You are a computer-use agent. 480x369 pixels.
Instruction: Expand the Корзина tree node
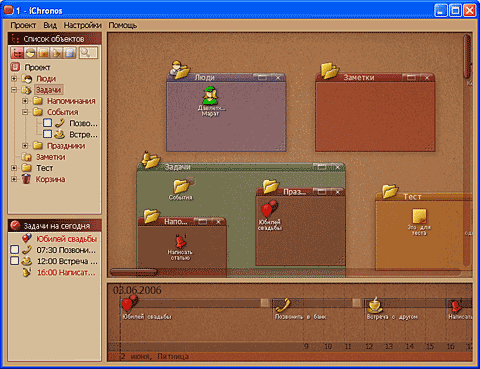[14, 179]
